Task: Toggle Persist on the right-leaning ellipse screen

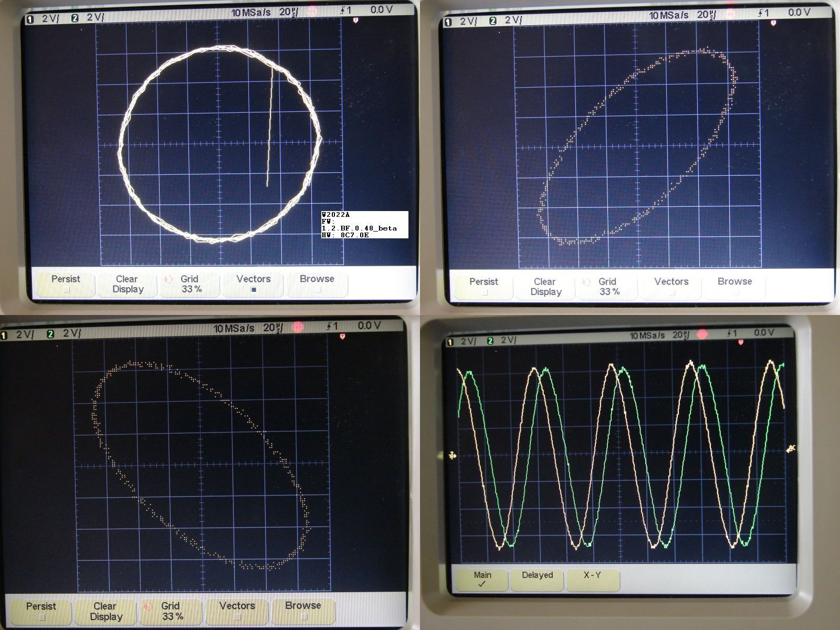Action: pyautogui.click(x=484, y=287)
